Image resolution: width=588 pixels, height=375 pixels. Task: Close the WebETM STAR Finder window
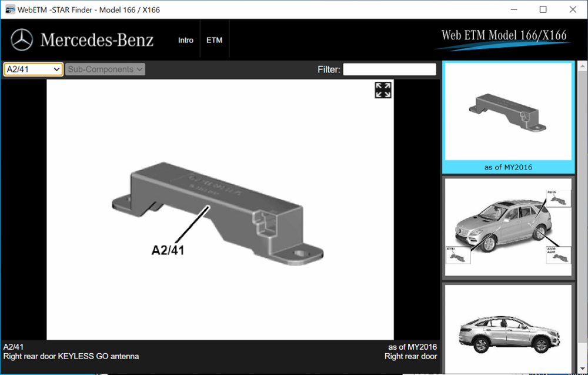pos(573,9)
